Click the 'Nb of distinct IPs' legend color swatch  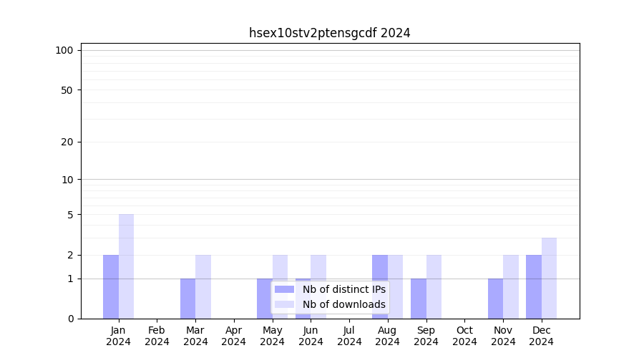(x=284, y=289)
